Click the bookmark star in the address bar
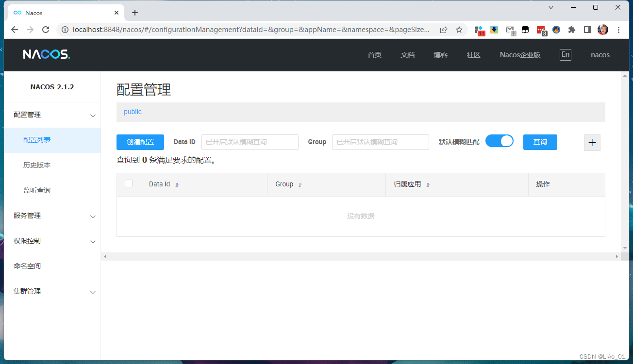This screenshot has width=633, height=364. 459,30
